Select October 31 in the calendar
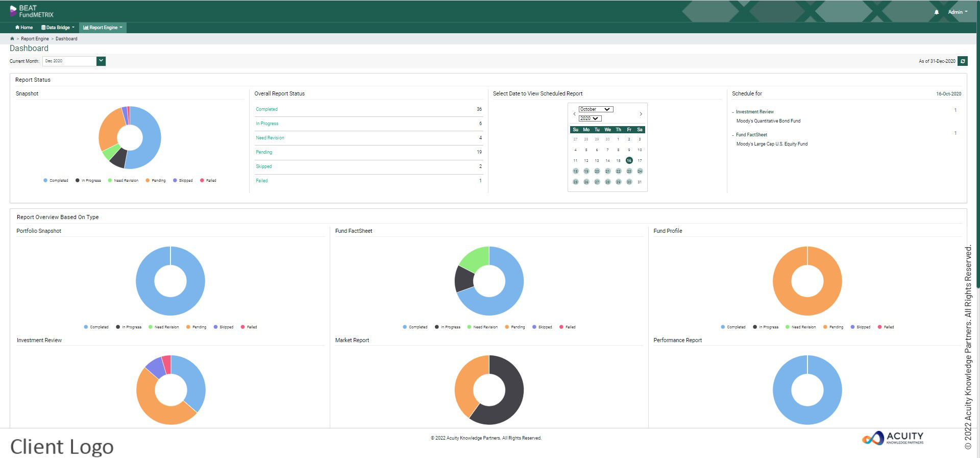Viewport: 980px width, 458px height. [x=640, y=182]
